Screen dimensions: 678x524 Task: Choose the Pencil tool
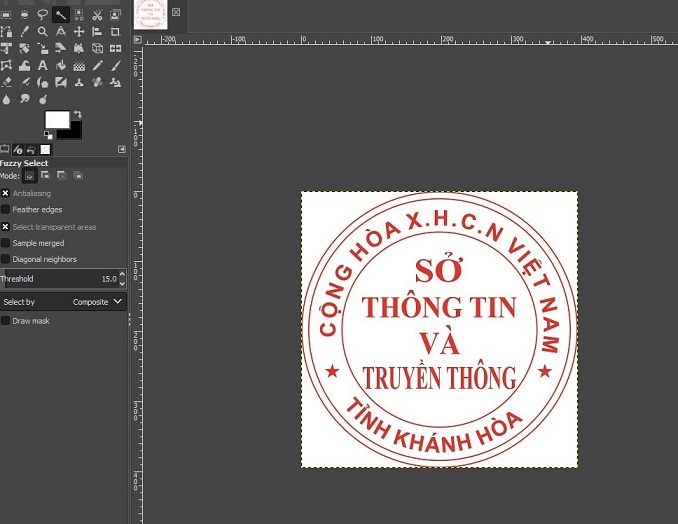pos(97,65)
